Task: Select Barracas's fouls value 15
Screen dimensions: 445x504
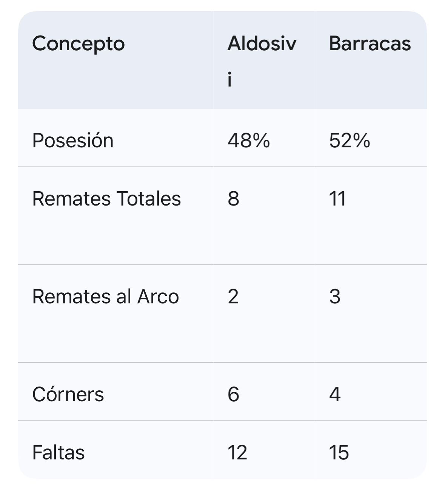Action: pyautogui.click(x=339, y=453)
